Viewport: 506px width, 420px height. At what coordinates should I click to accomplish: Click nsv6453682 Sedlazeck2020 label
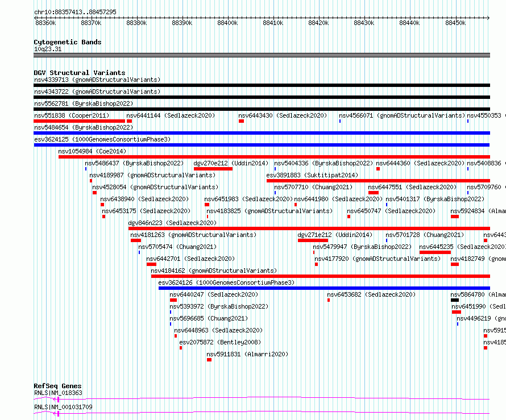(x=371, y=294)
